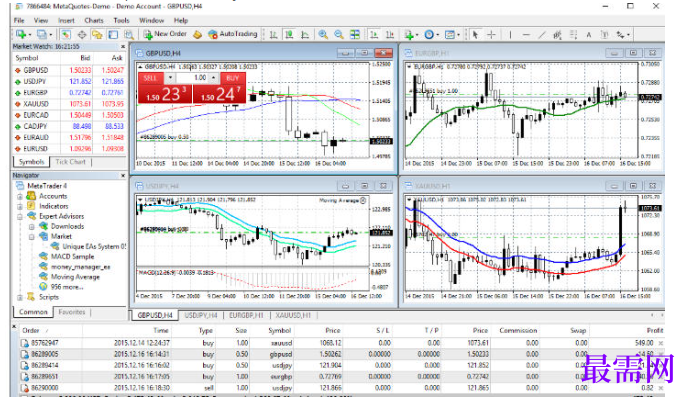Open the Arrows tool dropdown arrow
The height and width of the screenshot is (400, 693).
(x=628, y=34)
